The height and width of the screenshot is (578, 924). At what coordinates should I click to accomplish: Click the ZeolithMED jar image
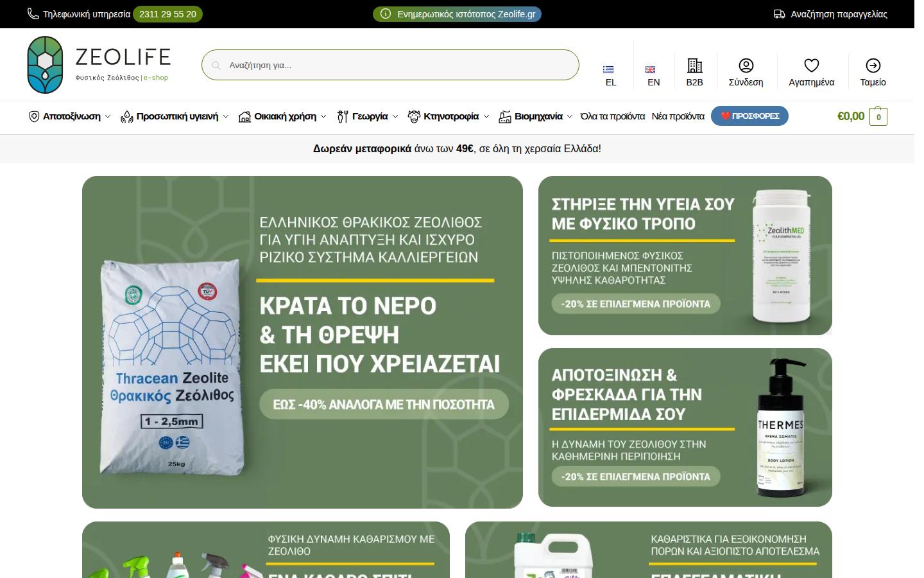point(781,256)
